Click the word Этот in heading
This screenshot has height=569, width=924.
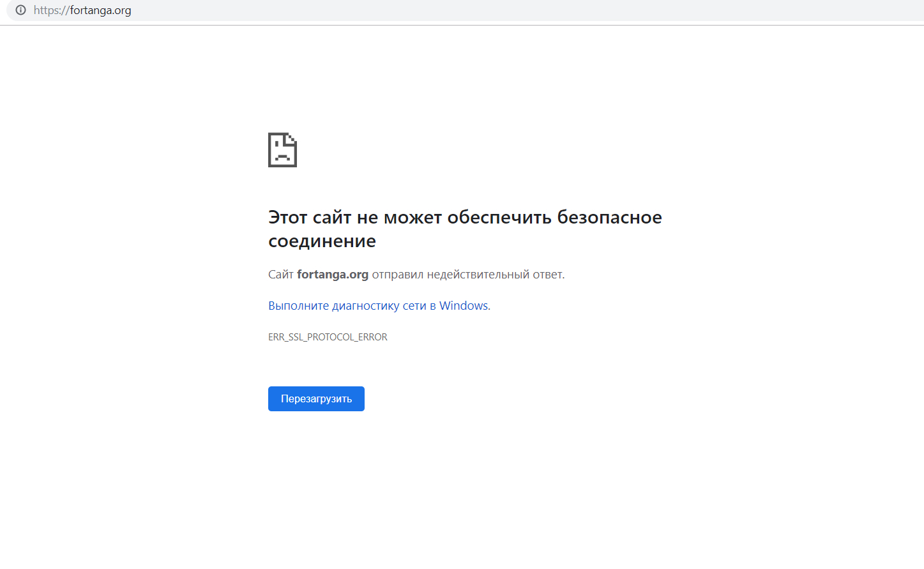287,217
